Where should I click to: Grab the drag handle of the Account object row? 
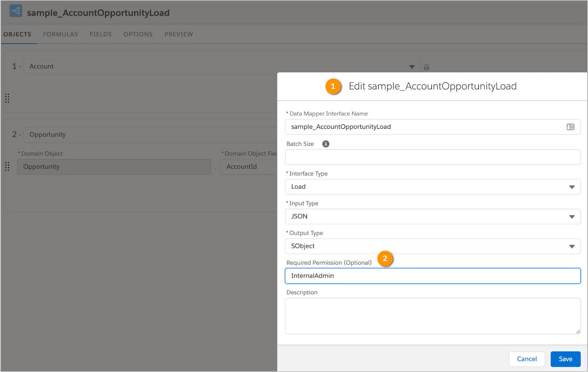point(7,98)
